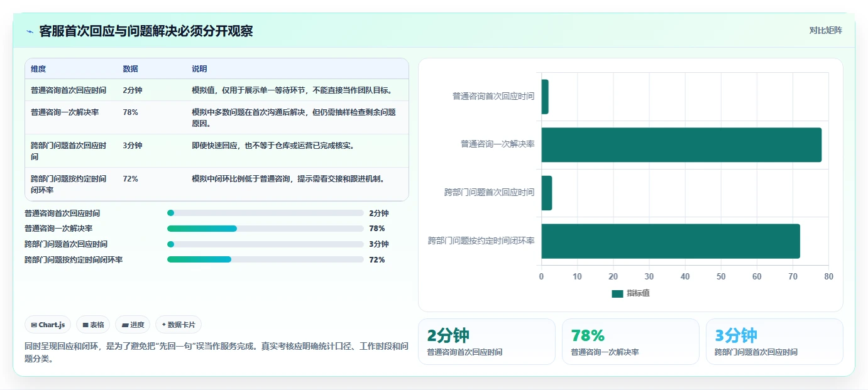The height and width of the screenshot is (390, 868).
Task: Click the table cell showing 3分钟
Action: coord(133,146)
